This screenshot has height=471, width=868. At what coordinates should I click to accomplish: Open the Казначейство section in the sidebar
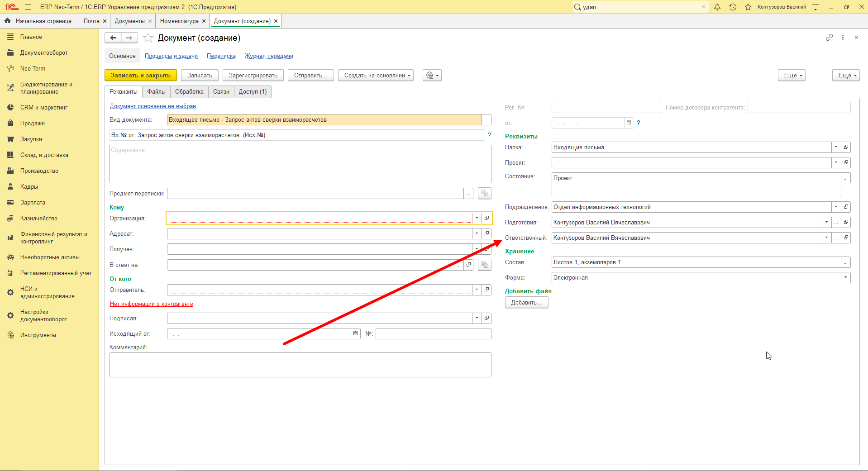point(39,218)
